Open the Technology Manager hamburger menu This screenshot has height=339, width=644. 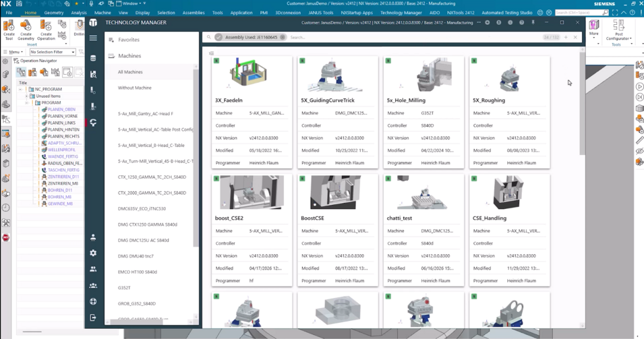pos(93,38)
